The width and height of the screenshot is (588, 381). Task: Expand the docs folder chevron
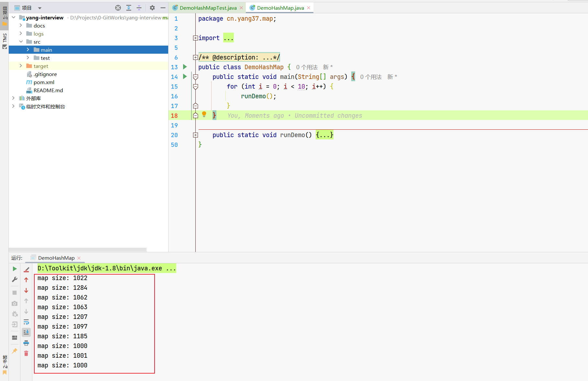tap(21, 25)
